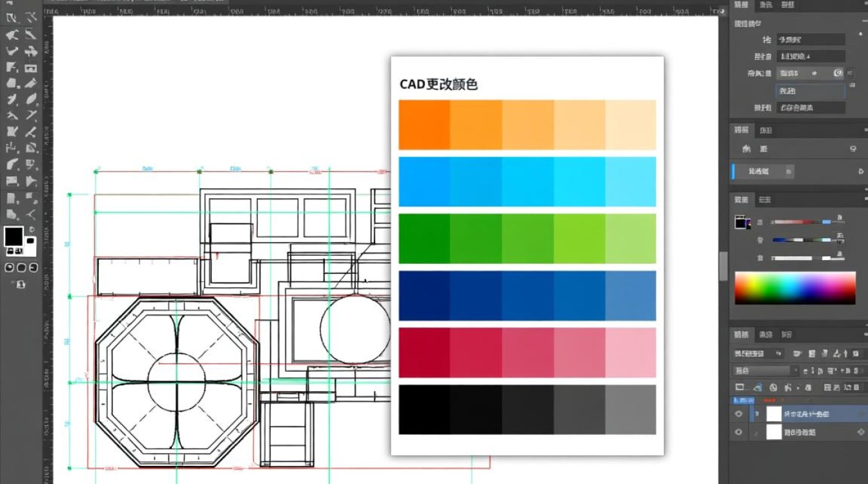Open the third-row dropdown in properties panel
This screenshot has height=484, width=868.
[798, 74]
